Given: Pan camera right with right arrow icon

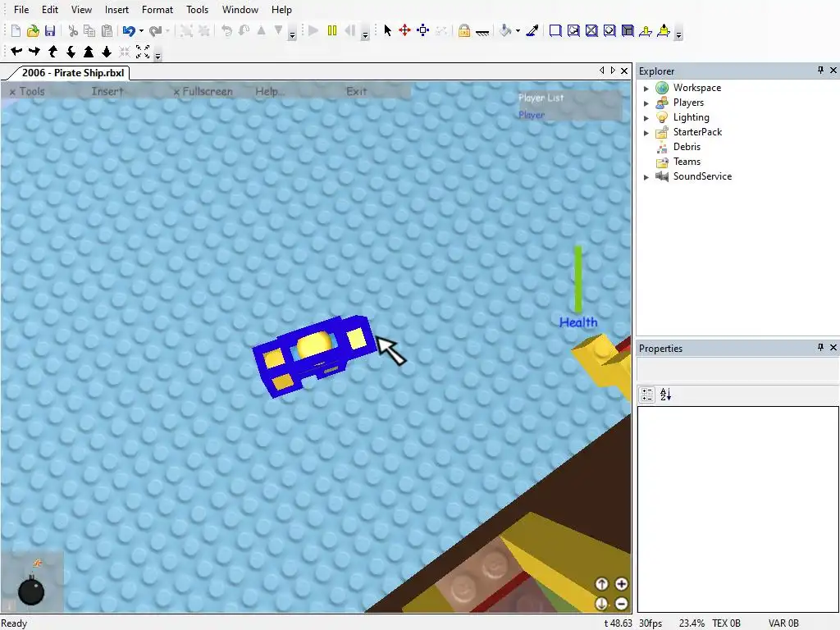Looking at the screenshot, I should pos(34,52).
